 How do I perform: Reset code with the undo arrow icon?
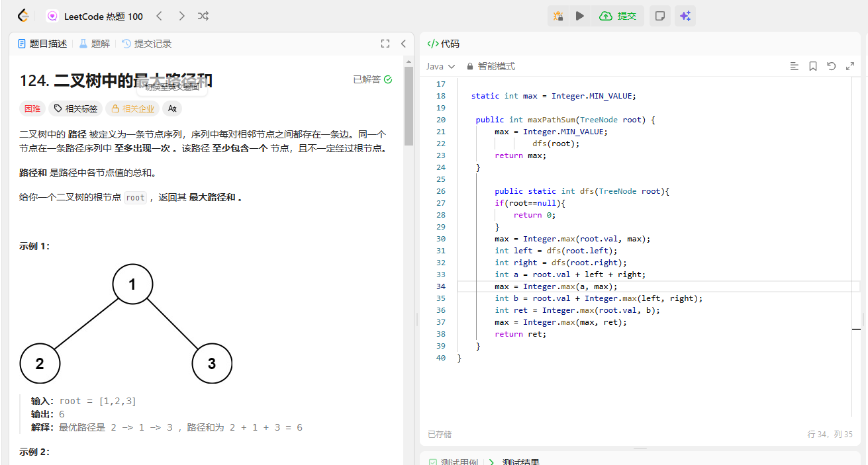pyautogui.click(x=832, y=66)
